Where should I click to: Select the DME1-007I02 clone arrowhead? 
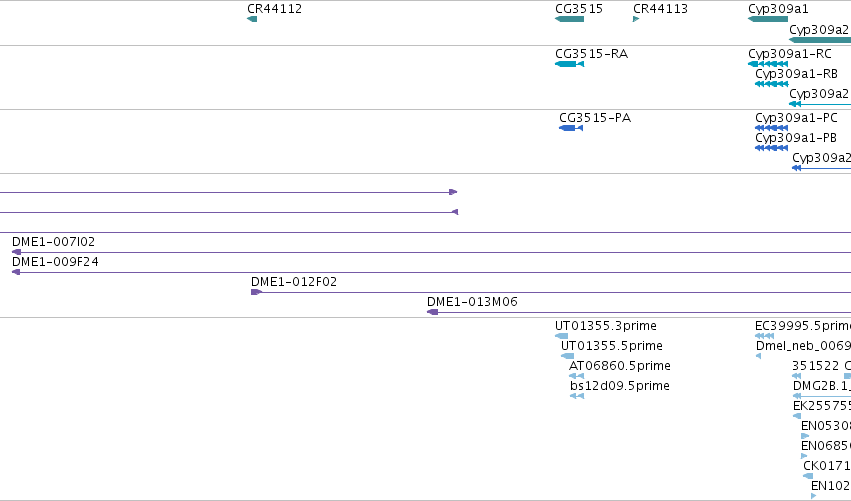(16, 252)
